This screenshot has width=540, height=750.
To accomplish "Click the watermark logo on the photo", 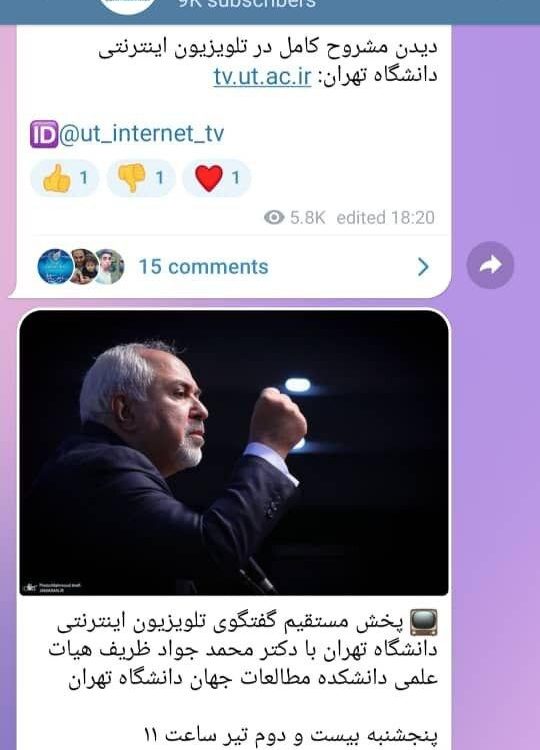I will (x=52, y=587).
